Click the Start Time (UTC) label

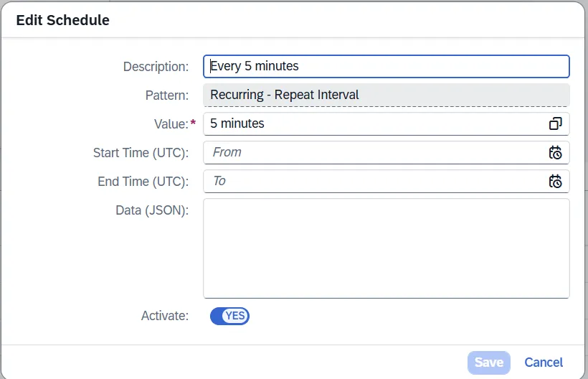(141, 153)
